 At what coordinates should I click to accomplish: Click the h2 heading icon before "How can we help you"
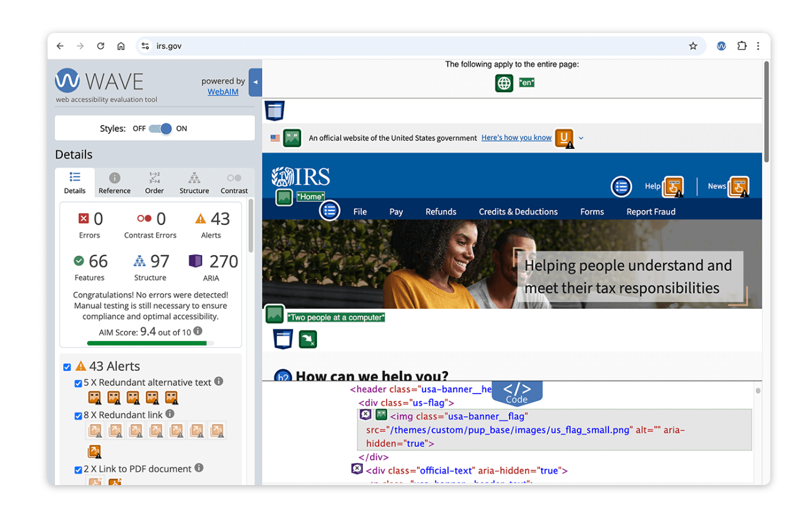tap(283, 375)
